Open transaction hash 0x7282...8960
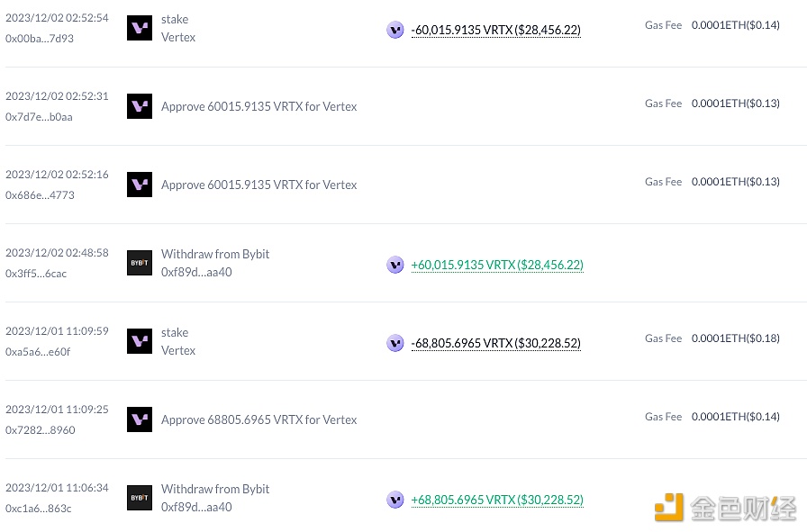The image size is (807, 532). point(41,430)
